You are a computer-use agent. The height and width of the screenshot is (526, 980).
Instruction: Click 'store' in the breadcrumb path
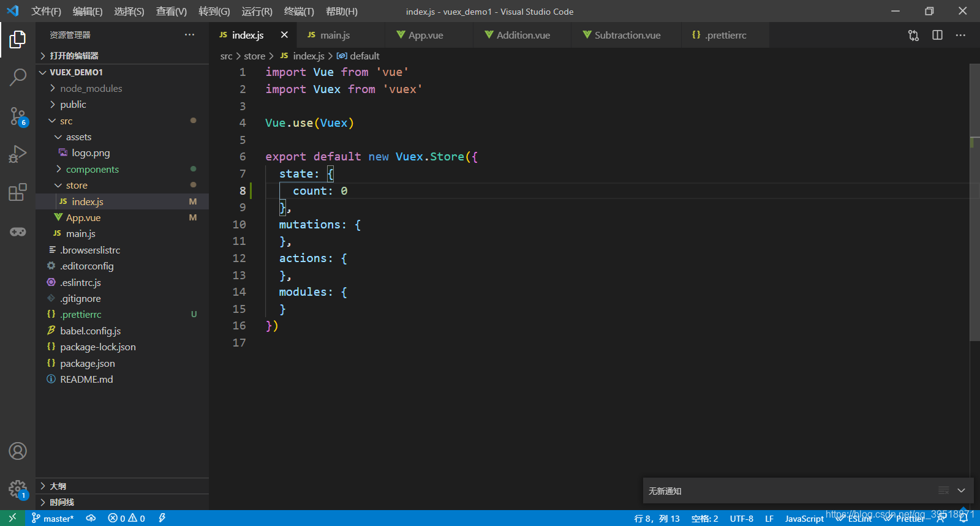[x=255, y=56]
